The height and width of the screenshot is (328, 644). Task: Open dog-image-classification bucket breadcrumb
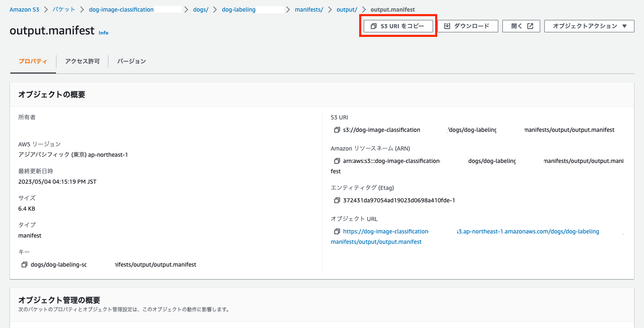coord(121,10)
